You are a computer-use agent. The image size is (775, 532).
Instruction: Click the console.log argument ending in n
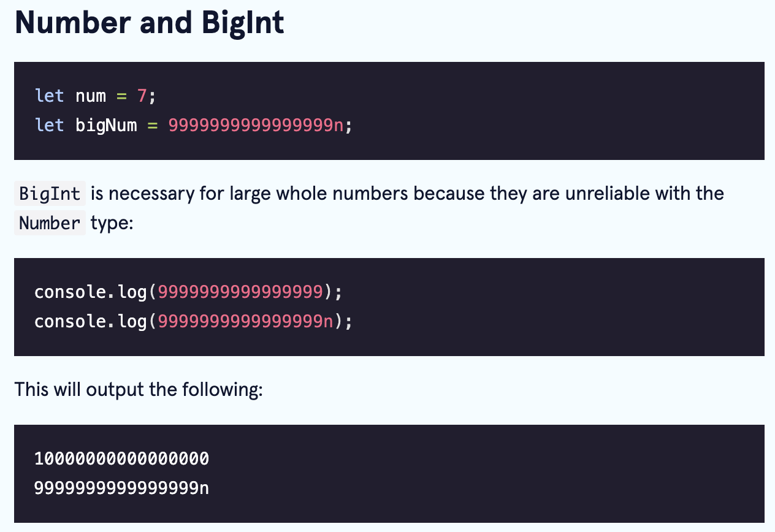point(245,321)
